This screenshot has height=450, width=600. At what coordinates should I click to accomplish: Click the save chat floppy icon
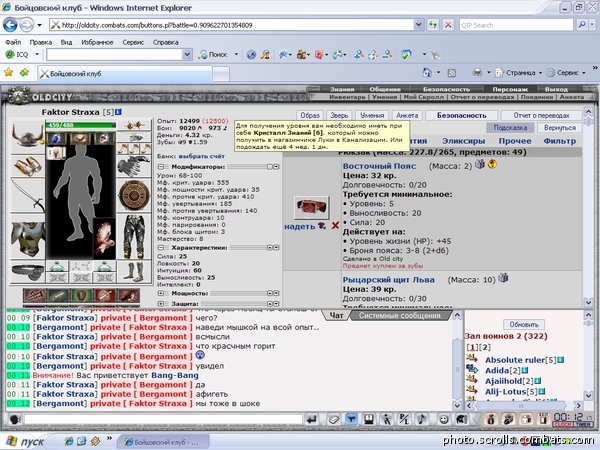coord(369,420)
